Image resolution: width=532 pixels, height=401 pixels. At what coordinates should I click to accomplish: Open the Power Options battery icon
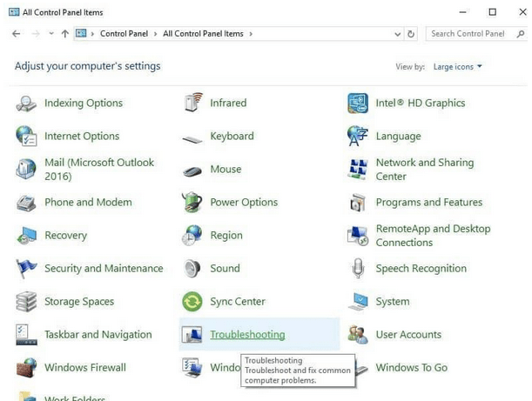tap(192, 202)
